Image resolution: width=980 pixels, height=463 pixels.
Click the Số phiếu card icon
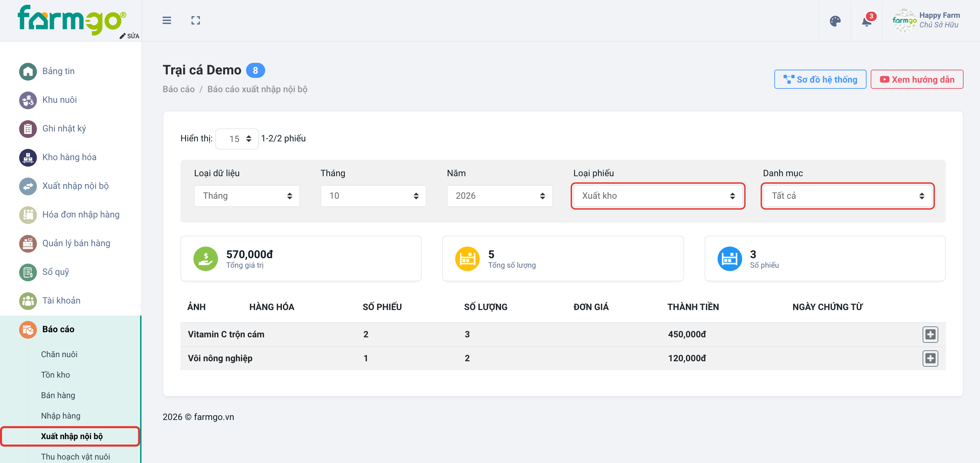(x=729, y=259)
